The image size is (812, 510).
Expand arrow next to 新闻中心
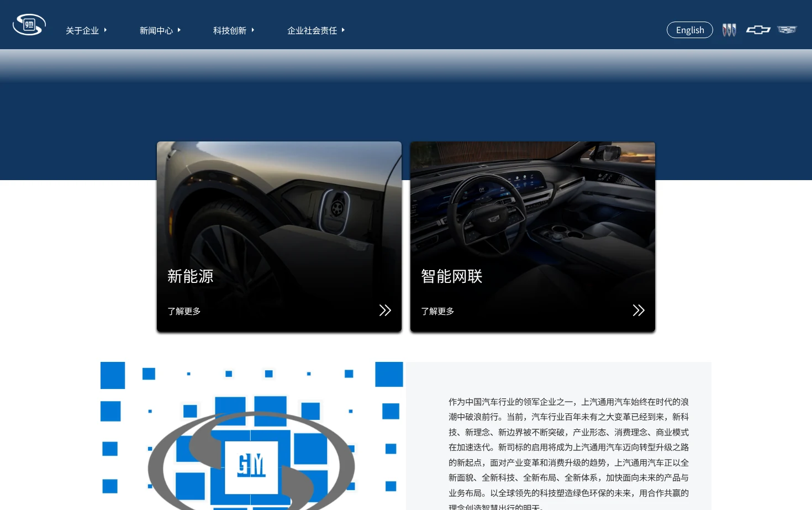pos(179,30)
